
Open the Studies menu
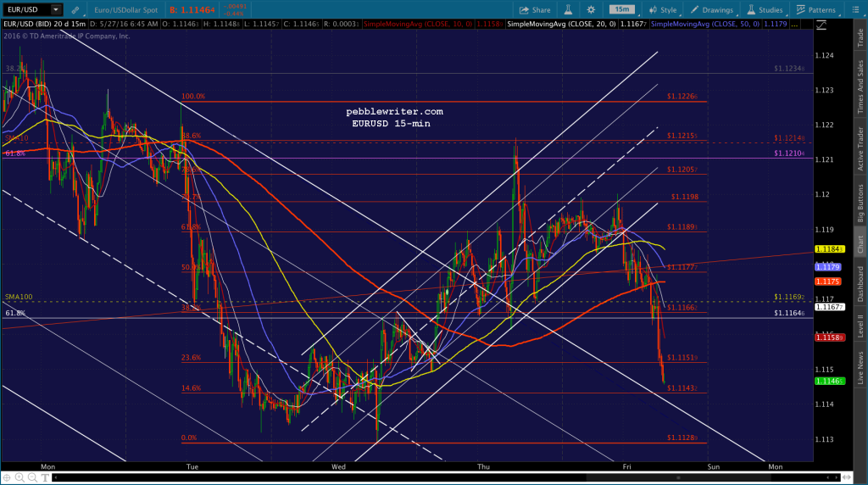tap(765, 10)
